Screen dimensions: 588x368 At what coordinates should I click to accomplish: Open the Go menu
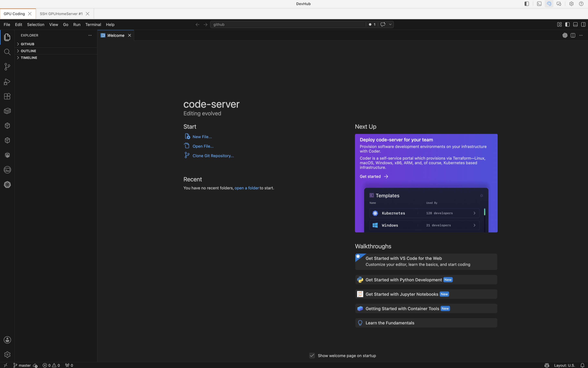[66, 25]
